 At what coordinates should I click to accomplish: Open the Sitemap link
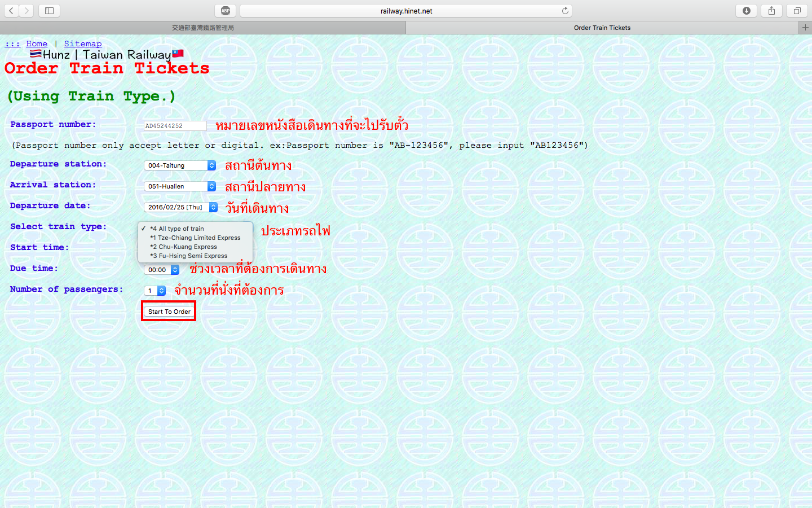pyautogui.click(x=83, y=43)
